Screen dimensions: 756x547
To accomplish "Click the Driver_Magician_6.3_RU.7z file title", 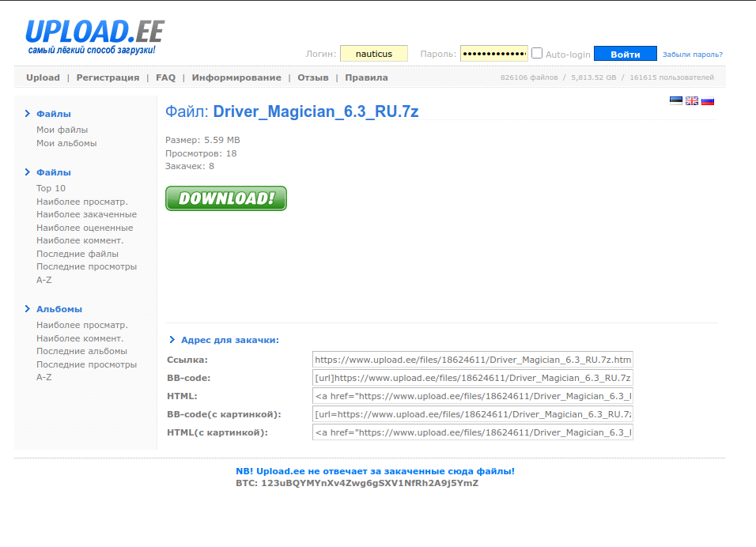I will point(316,111).
